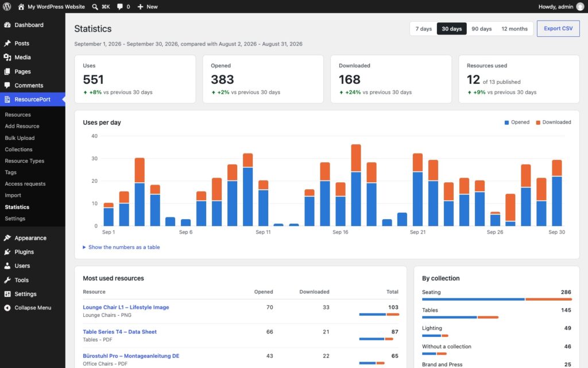Select the 90 days range
Viewport: 588px width, 368px height.
coord(482,29)
